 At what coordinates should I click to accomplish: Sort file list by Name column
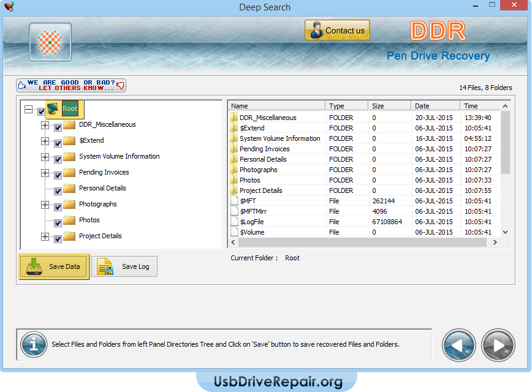[276, 106]
